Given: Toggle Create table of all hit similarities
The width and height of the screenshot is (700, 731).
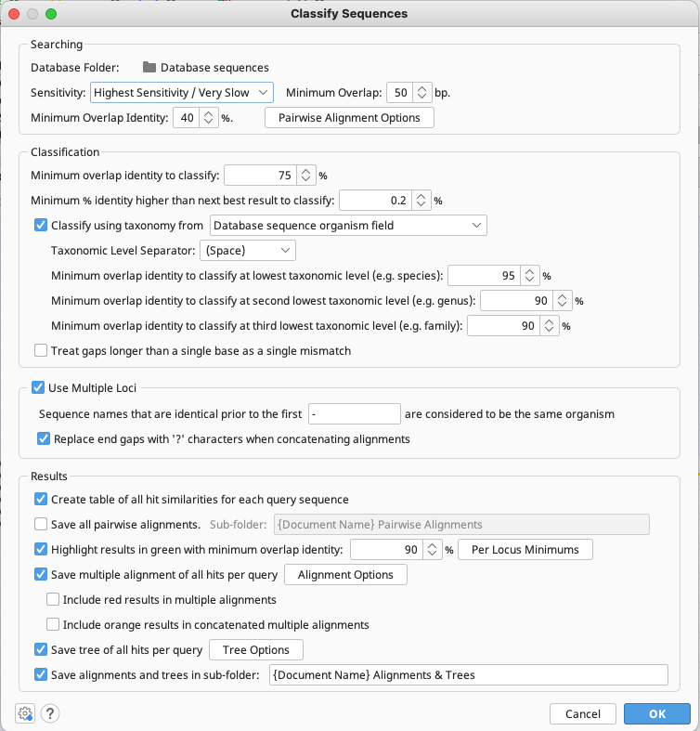Looking at the screenshot, I should pos(41,500).
